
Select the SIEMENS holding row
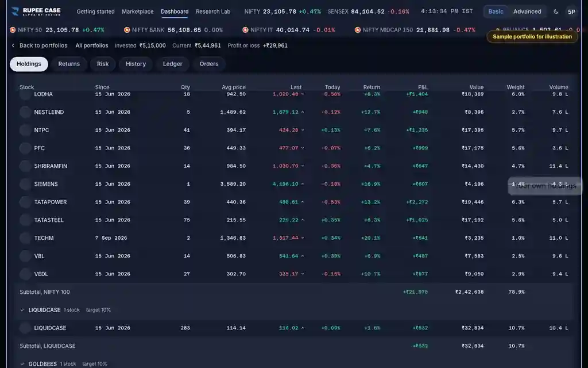[x=294, y=184]
